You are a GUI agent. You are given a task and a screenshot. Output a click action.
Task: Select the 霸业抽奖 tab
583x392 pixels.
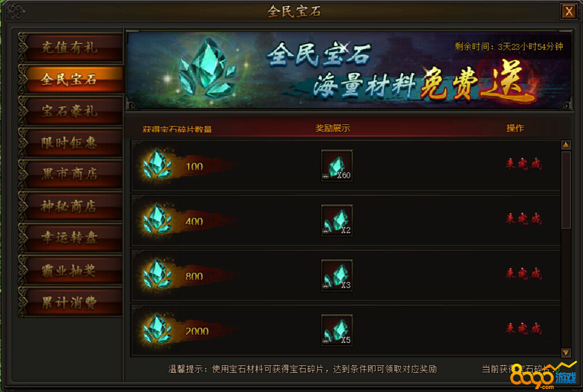[x=70, y=270]
